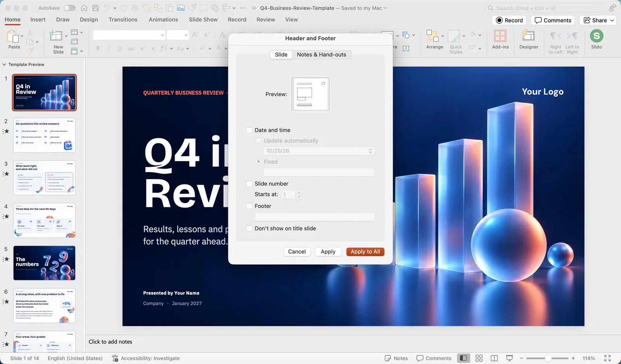Open the 10/29/26 date format dropdown

point(319,151)
